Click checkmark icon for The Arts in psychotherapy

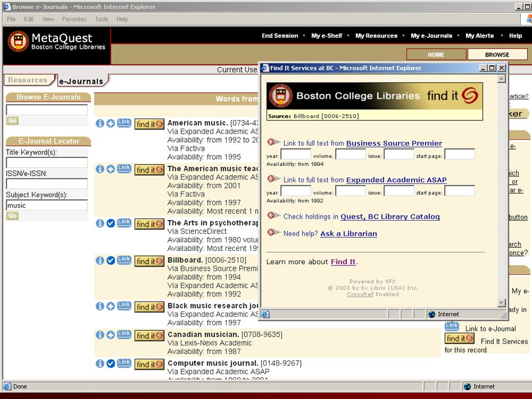(111, 223)
